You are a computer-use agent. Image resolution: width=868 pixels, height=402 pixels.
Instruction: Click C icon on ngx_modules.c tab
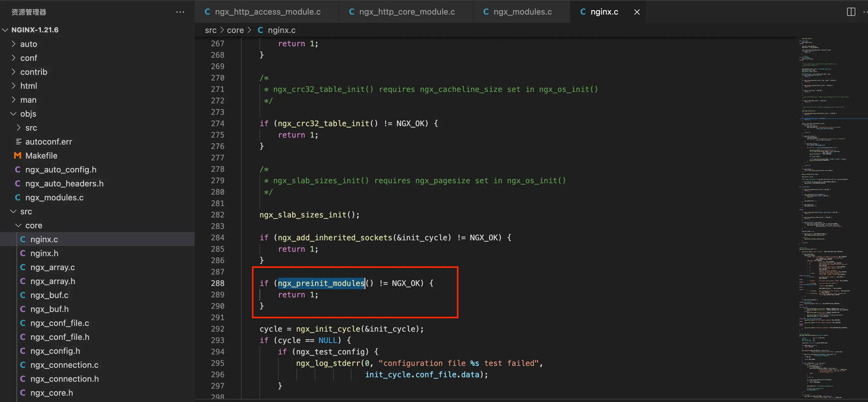click(x=486, y=12)
